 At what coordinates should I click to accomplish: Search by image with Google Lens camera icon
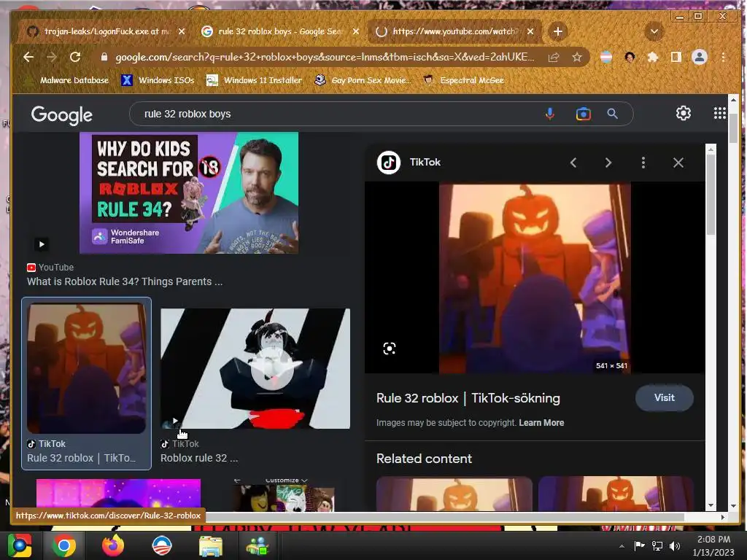[583, 114]
